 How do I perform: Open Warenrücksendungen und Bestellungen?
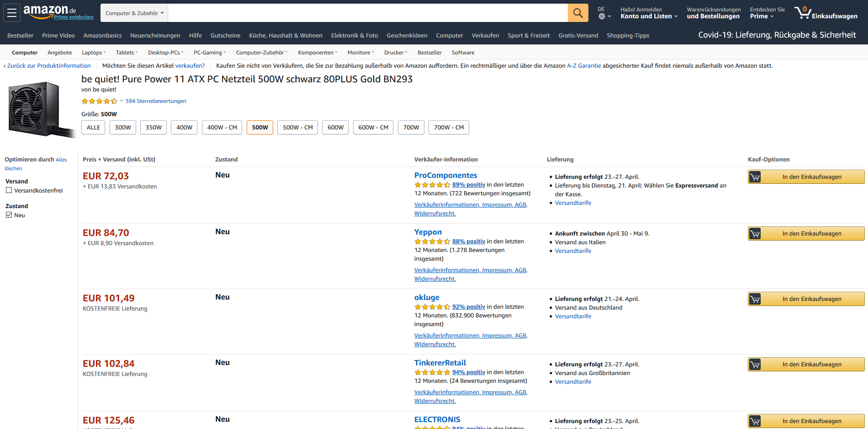[714, 13]
